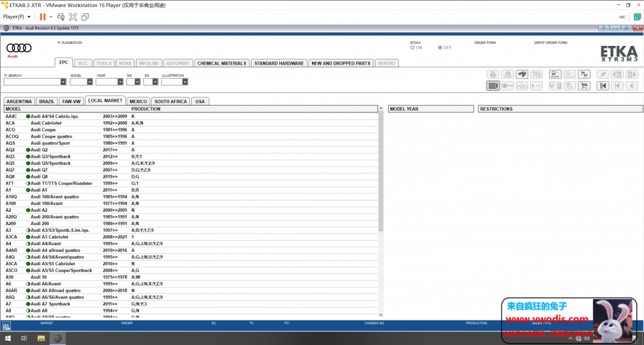Click VMware send Ctrl+Alt+Del icon
Viewport: 644px width, 345px height.
[61, 17]
